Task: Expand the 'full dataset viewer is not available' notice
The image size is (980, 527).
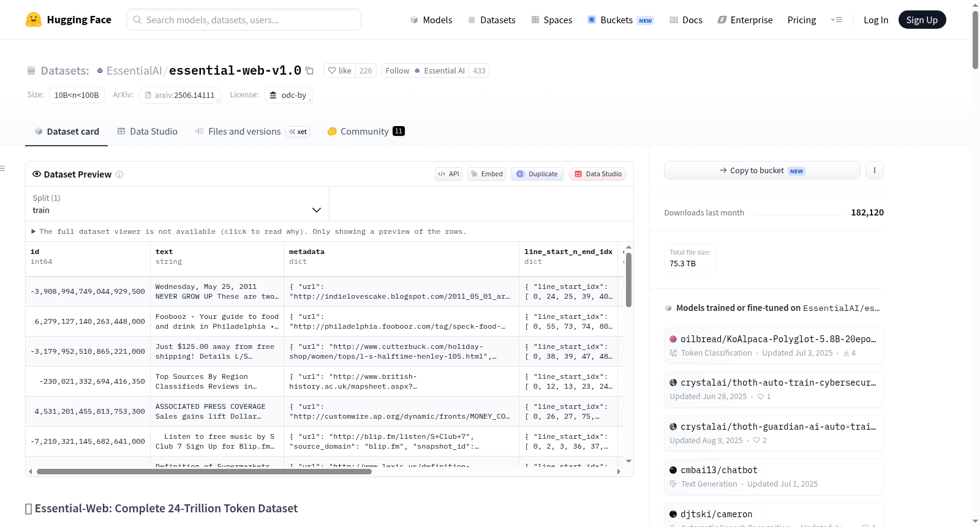Action: pos(249,231)
